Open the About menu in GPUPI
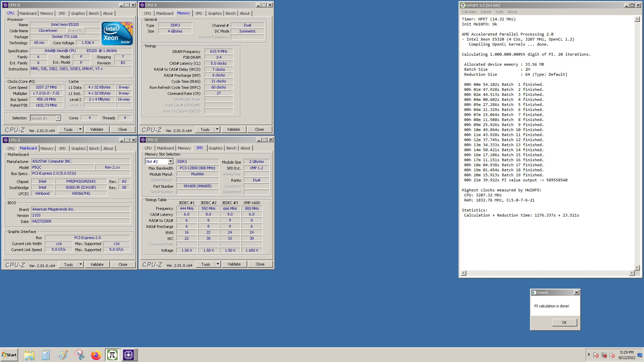Image resolution: width=644 pixels, height=362 pixels. (512, 12)
